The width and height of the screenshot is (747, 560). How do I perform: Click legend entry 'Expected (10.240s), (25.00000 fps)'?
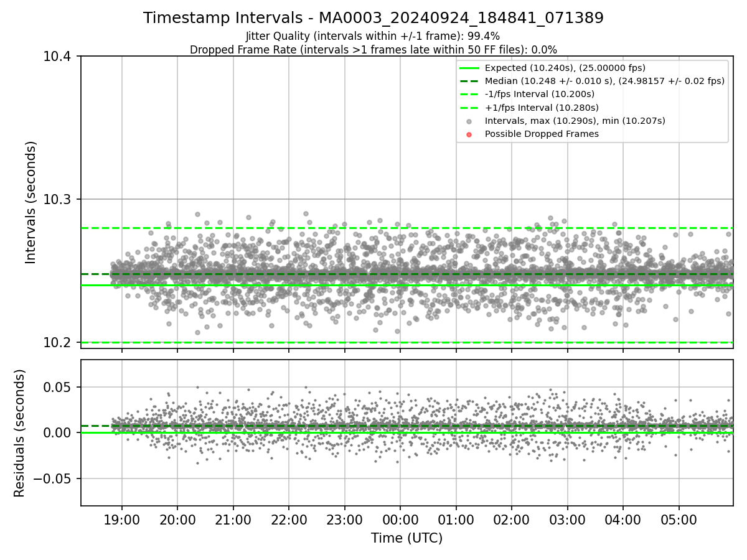click(565, 68)
